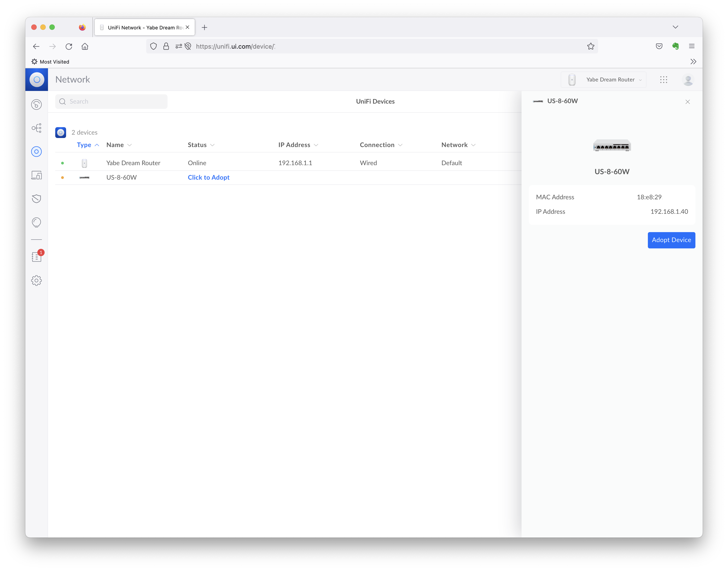The height and width of the screenshot is (571, 728).
Task: Sort devices by Type column
Action: [x=88, y=145]
